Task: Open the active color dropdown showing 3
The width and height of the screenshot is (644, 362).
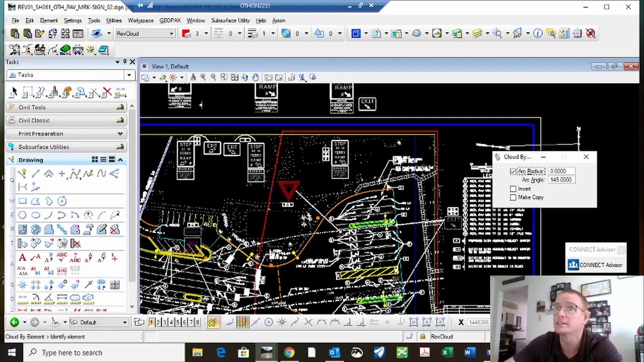Action: (x=206, y=34)
